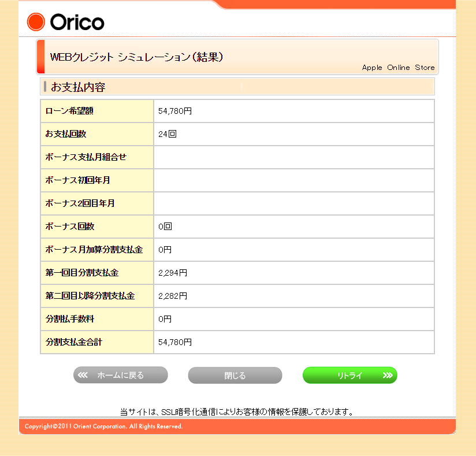476x456 pixels.
Task: Click the 分割支払金合計 total 54,780円
Action: pyautogui.click(x=175, y=342)
